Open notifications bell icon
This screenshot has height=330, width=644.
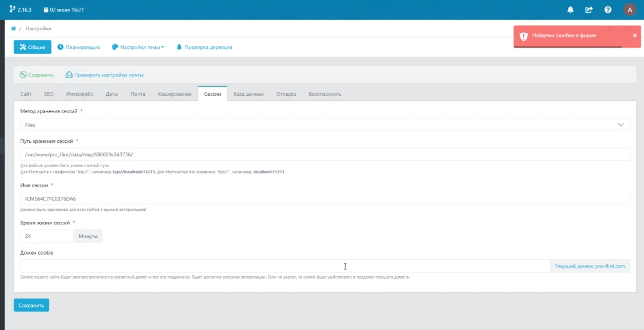click(x=571, y=10)
